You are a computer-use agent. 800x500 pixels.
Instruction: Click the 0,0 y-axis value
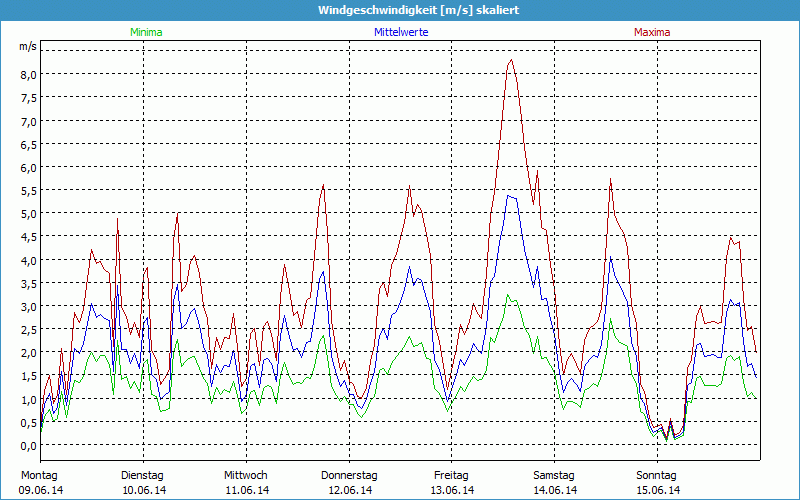[x=28, y=445]
